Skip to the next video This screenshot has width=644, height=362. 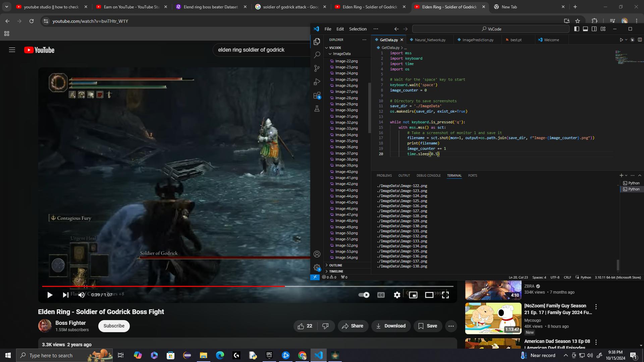(65, 295)
